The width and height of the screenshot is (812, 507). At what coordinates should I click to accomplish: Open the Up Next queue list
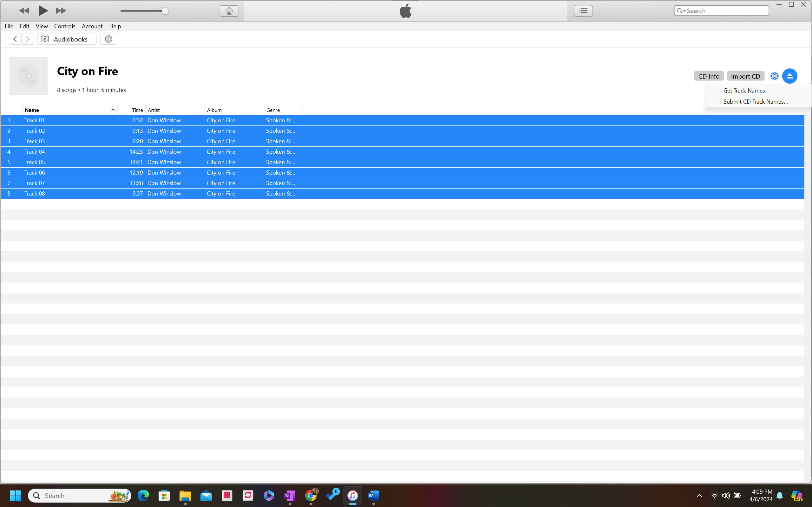(x=583, y=10)
